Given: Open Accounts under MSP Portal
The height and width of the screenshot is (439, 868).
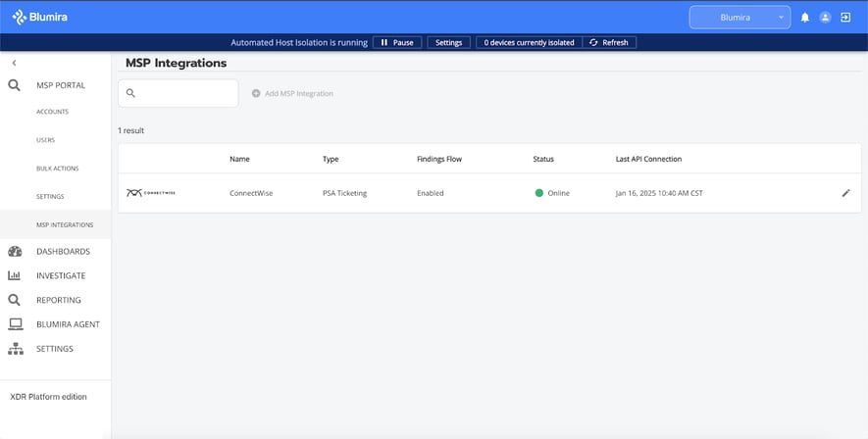Looking at the screenshot, I should pos(52,112).
